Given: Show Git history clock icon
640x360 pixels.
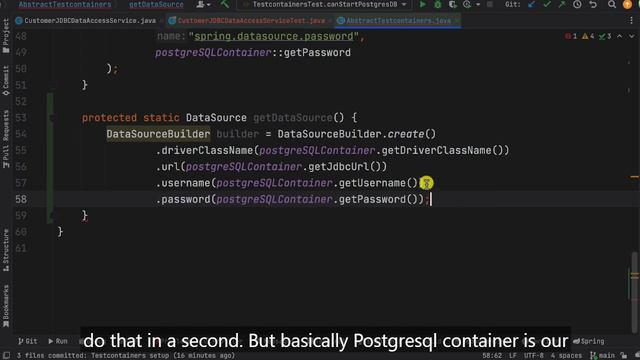Looking at the screenshot, I should click(577, 4).
